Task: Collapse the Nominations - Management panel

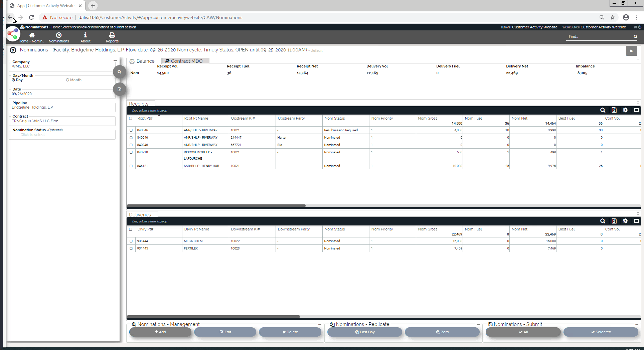Action: point(320,325)
